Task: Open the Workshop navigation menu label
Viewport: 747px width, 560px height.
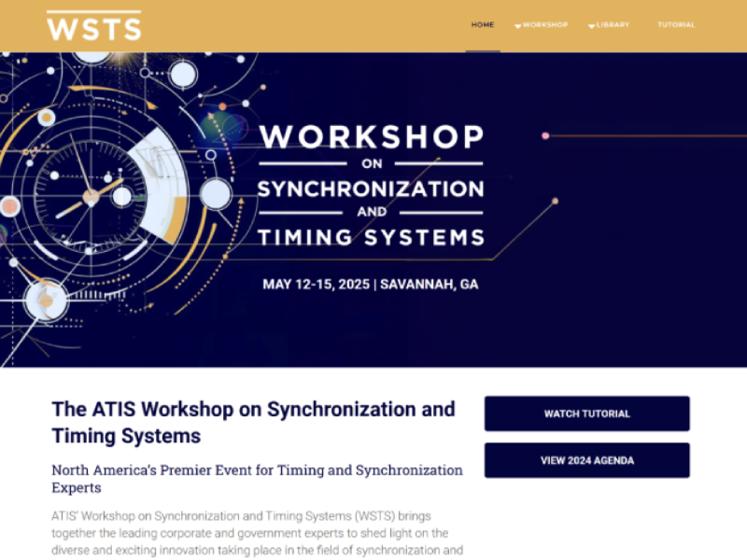Action: [x=545, y=25]
